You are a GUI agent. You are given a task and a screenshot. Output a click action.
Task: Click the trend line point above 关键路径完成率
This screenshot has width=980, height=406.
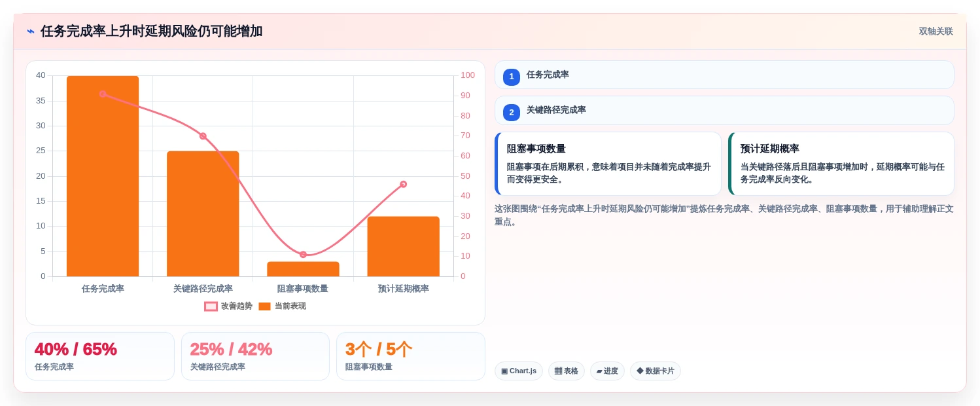click(203, 136)
